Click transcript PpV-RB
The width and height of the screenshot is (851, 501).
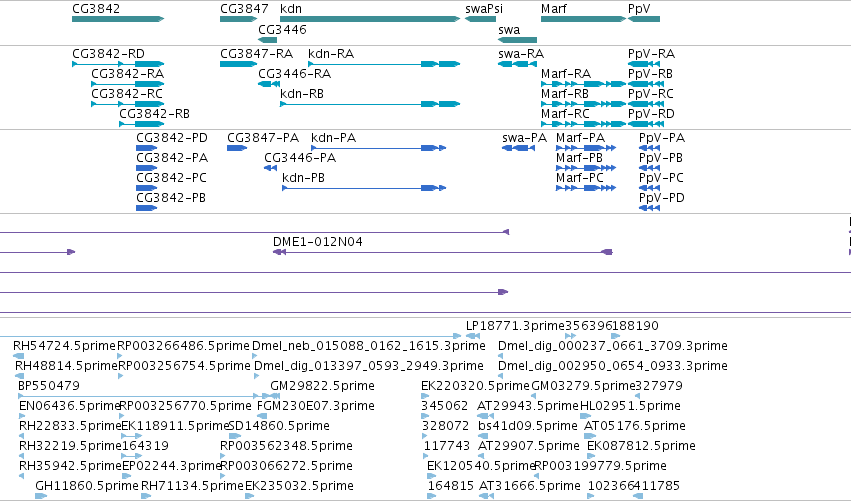tap(646, 84)
